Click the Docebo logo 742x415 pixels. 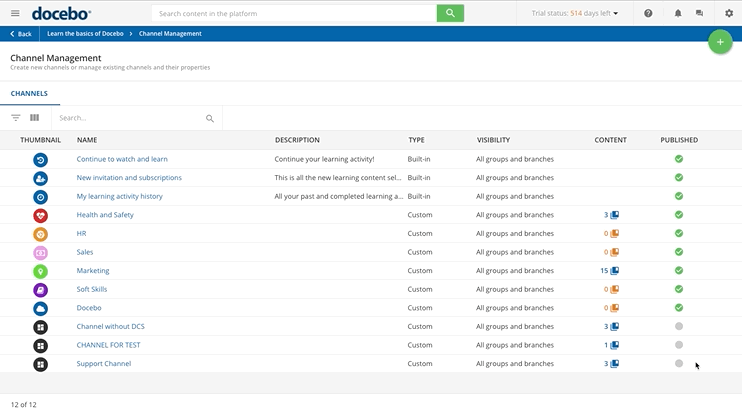[62, 14]
